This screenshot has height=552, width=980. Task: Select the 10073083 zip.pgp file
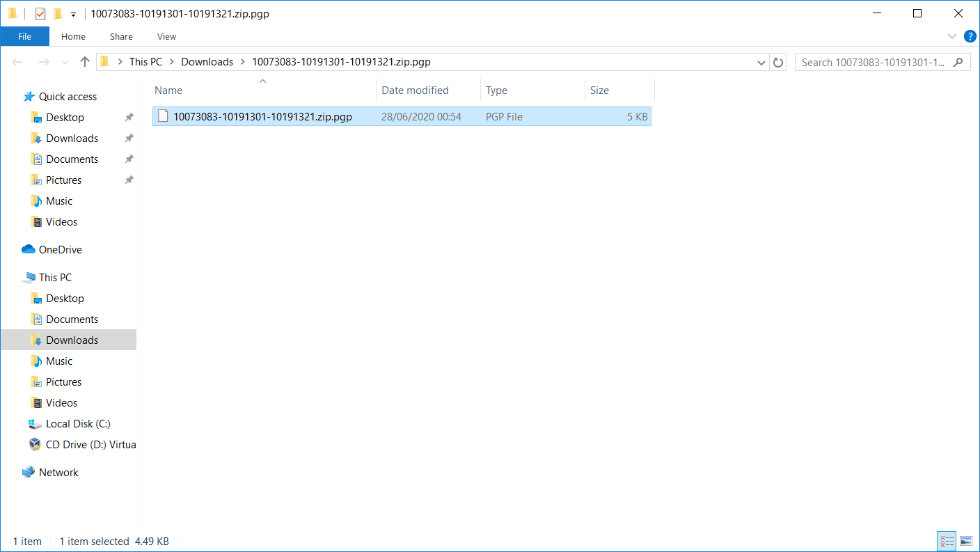tap(262, 117)
